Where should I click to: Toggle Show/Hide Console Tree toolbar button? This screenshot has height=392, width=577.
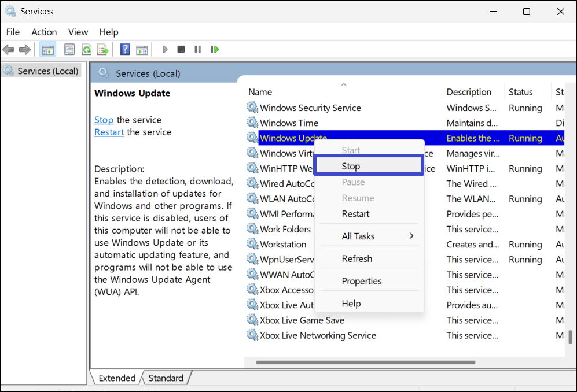[x=47, y=50]
